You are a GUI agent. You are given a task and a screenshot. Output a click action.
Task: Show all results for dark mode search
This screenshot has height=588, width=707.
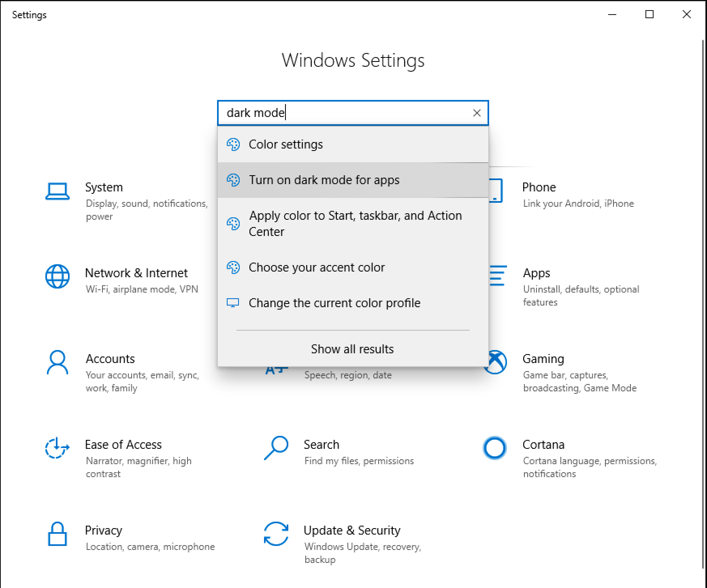tap(352, 349)
